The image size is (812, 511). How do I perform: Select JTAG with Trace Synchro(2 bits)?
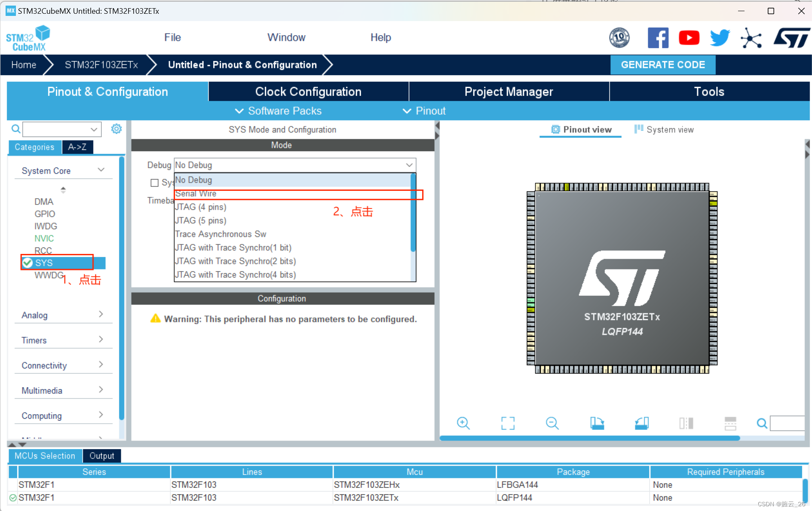coord(292,261)
